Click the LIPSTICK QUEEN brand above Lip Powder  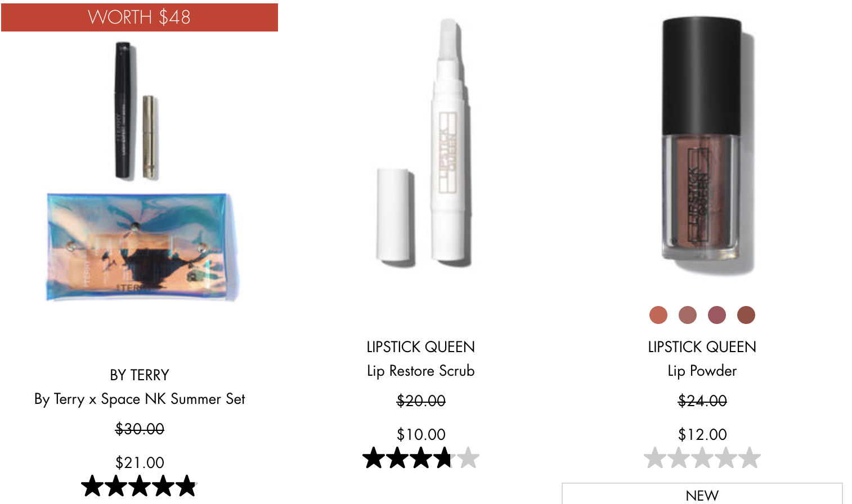tap(702, 347)
